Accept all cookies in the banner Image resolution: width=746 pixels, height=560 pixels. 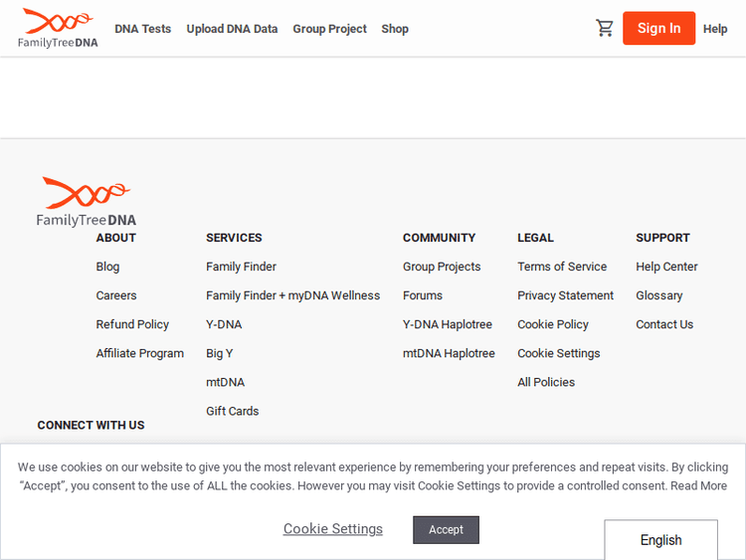446,529
